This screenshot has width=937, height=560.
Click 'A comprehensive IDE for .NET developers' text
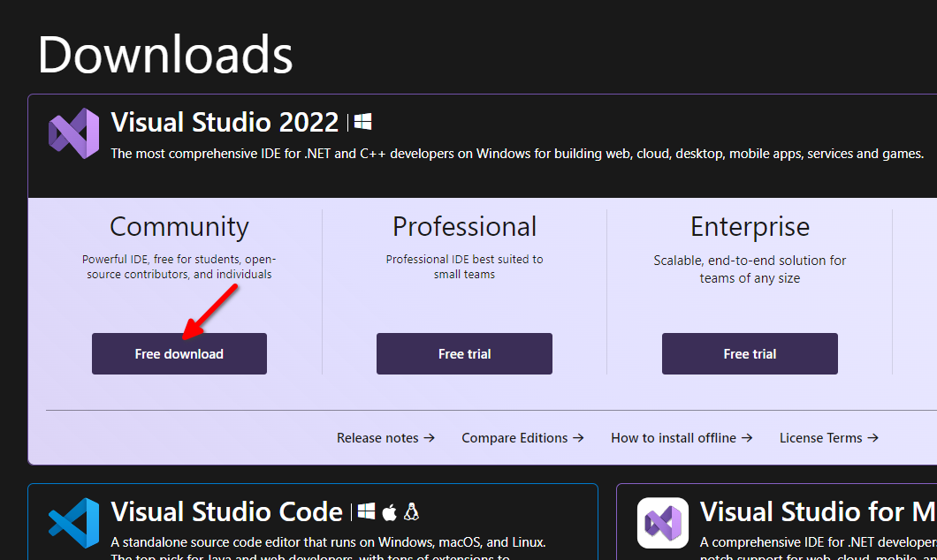click(x=818, y=549)
